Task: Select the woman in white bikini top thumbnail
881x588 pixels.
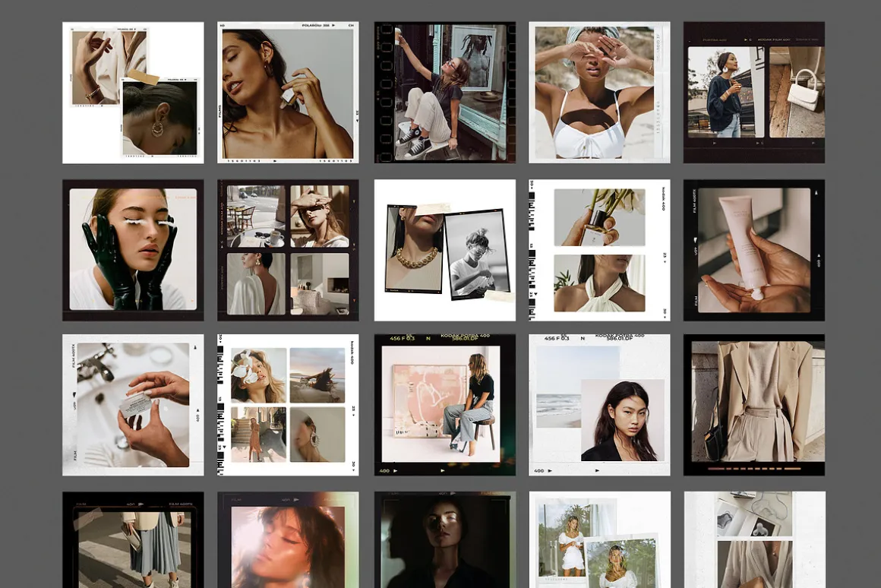Action: (x=599, y=93)
